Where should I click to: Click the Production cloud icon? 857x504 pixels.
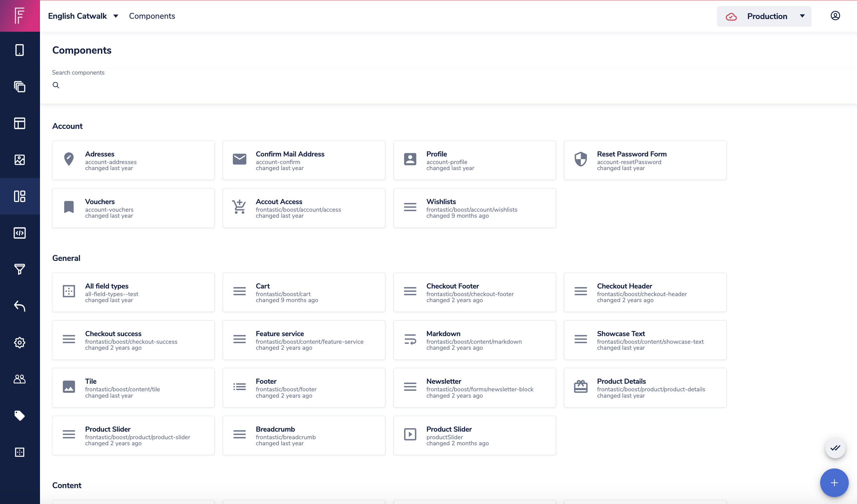click(731, 16)
